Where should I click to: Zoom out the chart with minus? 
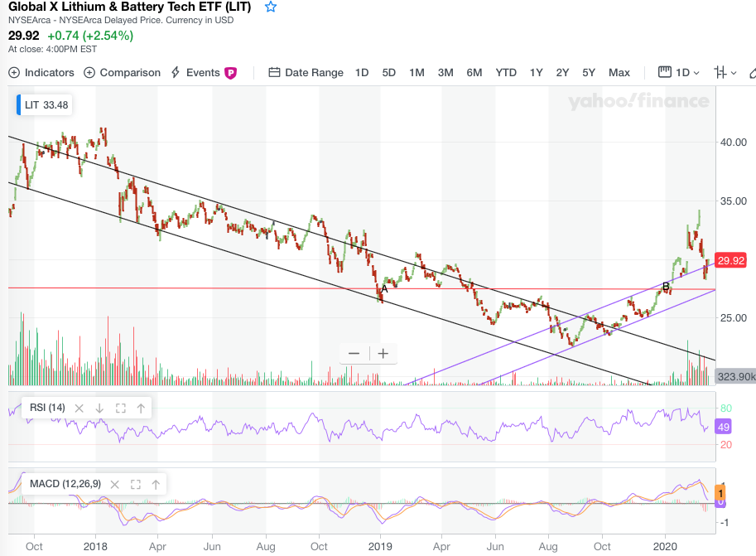(354, 354)
